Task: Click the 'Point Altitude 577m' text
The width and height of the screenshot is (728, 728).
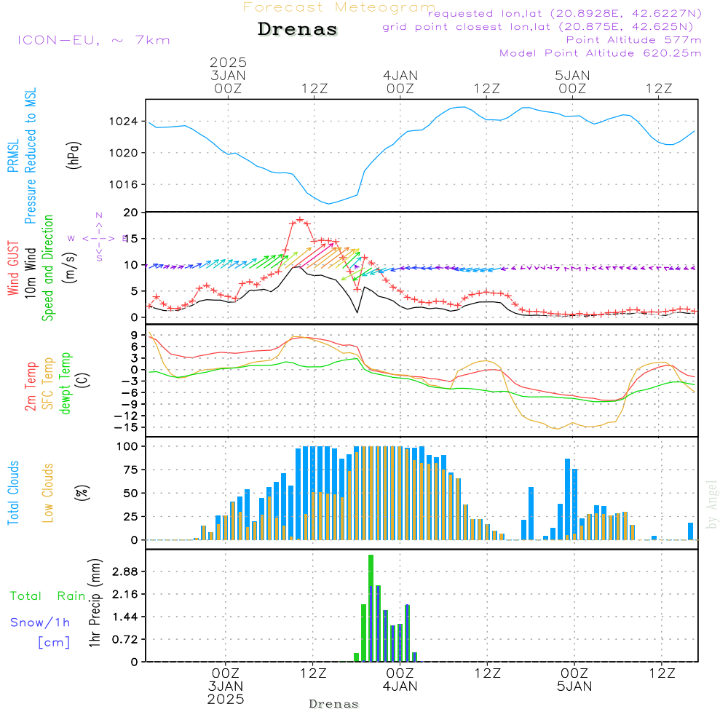Action: 634,40
